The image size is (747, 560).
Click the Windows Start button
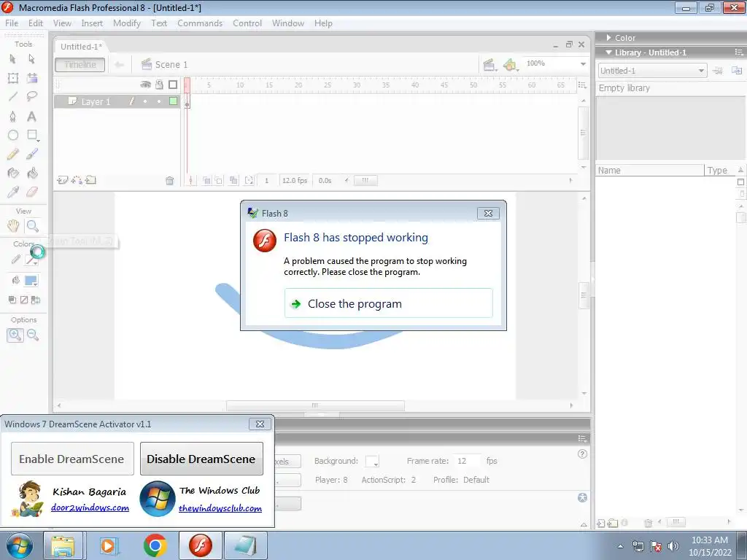coord(20,545)
